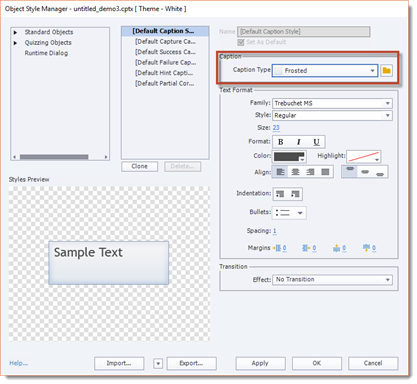Click the Export button
417x384 pixels.
[x=191, y=363]
